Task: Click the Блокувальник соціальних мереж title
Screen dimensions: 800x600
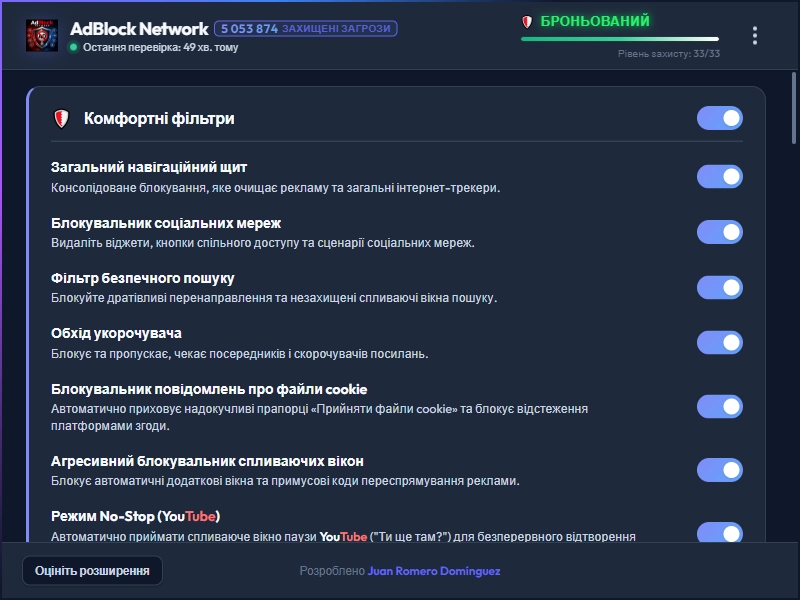Action: click(166, 223)
